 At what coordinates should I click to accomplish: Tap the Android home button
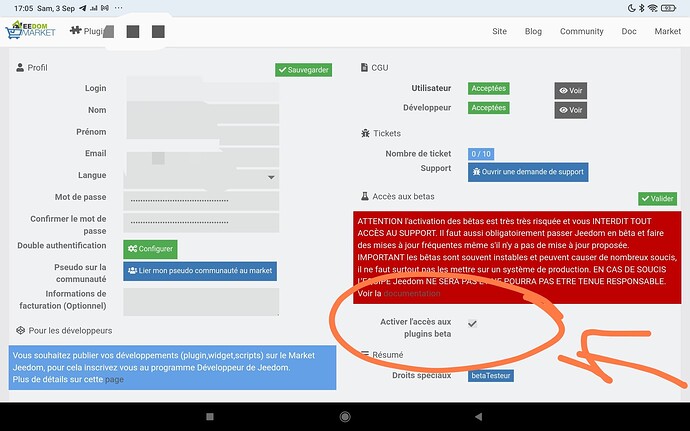345,416
